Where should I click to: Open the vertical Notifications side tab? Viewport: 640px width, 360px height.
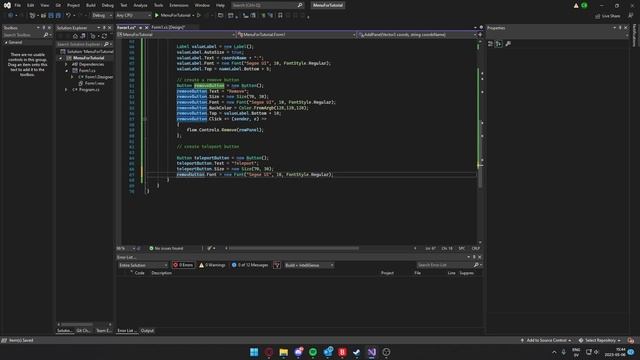click(634, 35)
